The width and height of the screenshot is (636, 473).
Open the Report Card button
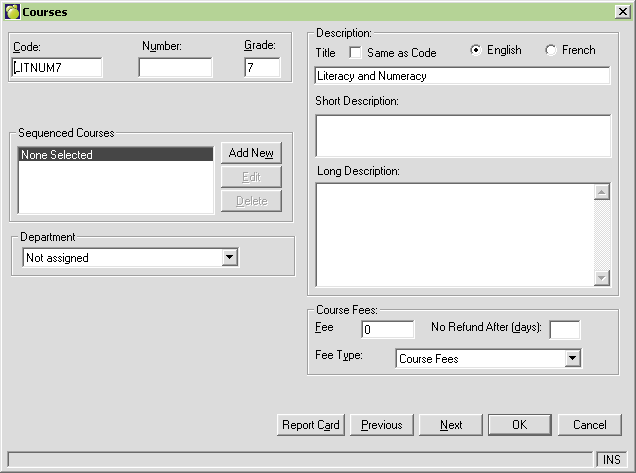[x=311, y=425]
